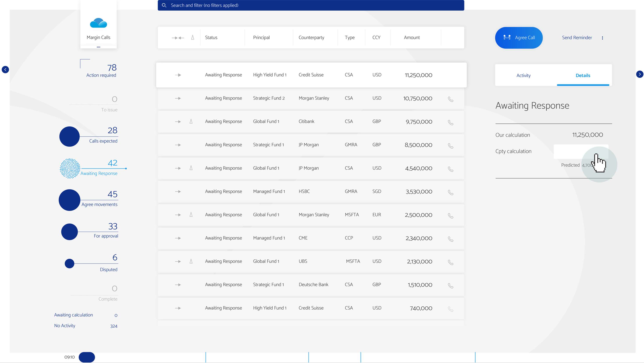Click alert triangle on Morgan Stanley EUR row
644x363 pixels.
(x=191, y=214)
